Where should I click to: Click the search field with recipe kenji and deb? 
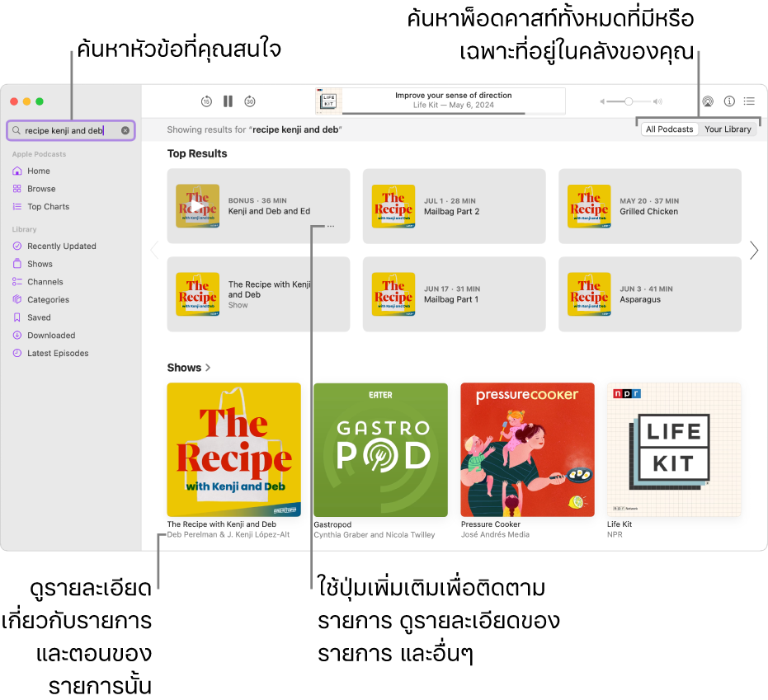pyautogui.click(x=71, y=131)
